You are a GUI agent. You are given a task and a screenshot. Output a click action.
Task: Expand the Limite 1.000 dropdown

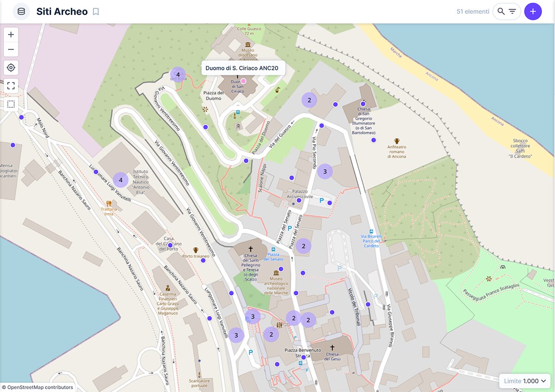[x=525, y=381]
